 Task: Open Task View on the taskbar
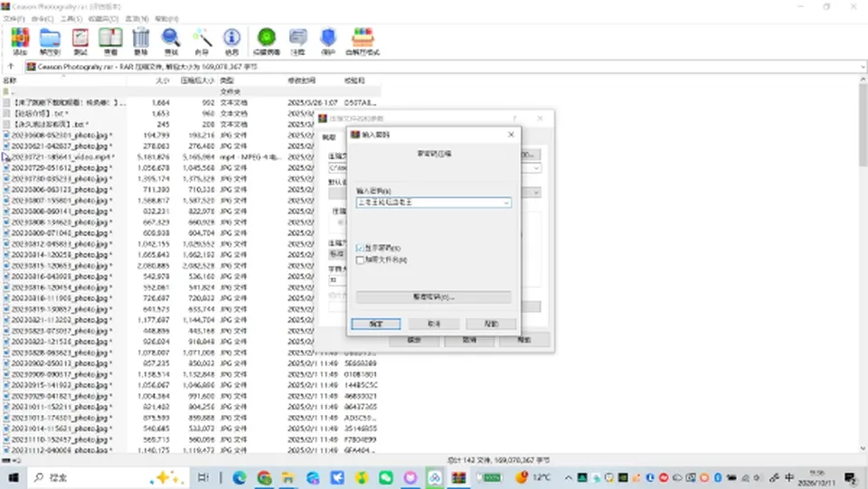(x=203, y=477)
